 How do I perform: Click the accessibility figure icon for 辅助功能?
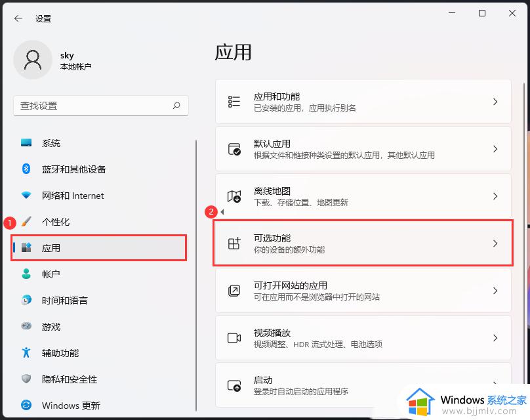(26, 352)
